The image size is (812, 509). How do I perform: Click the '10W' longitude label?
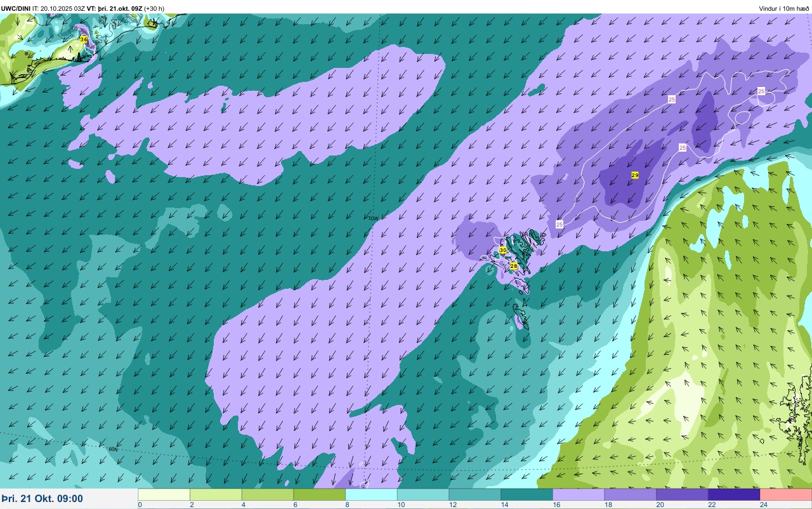[373, 218]
